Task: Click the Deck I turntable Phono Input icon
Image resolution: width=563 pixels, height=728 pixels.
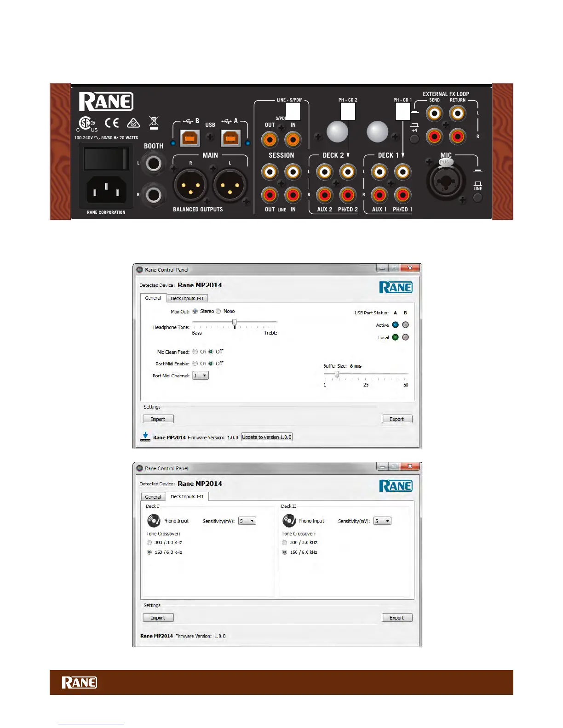Action: click(154, 521)
